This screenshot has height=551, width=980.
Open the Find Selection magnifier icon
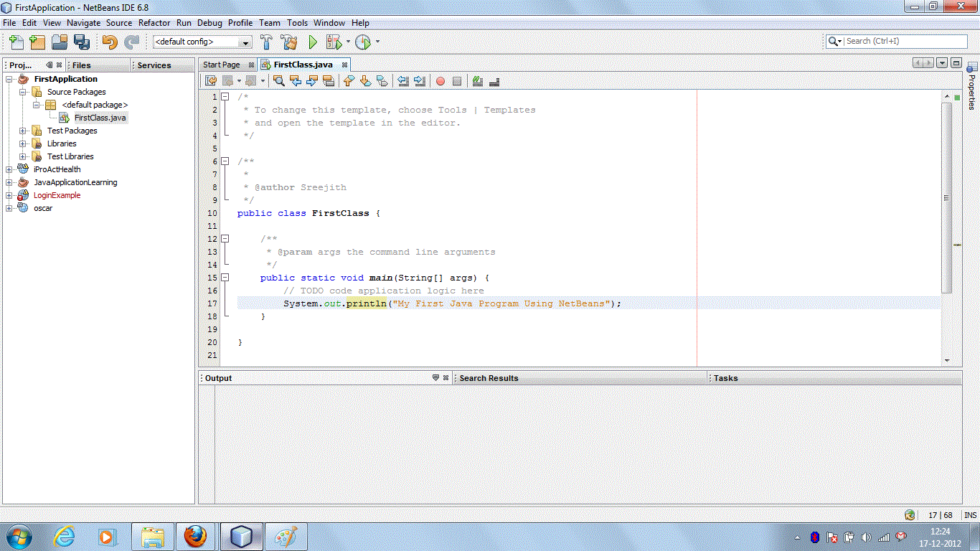278,80
